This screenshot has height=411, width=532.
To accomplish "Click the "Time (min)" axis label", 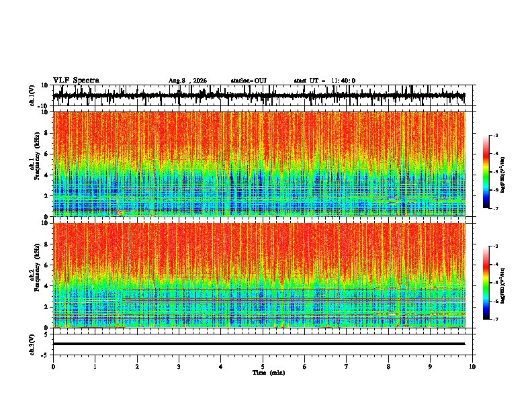I will click(269, 373).
